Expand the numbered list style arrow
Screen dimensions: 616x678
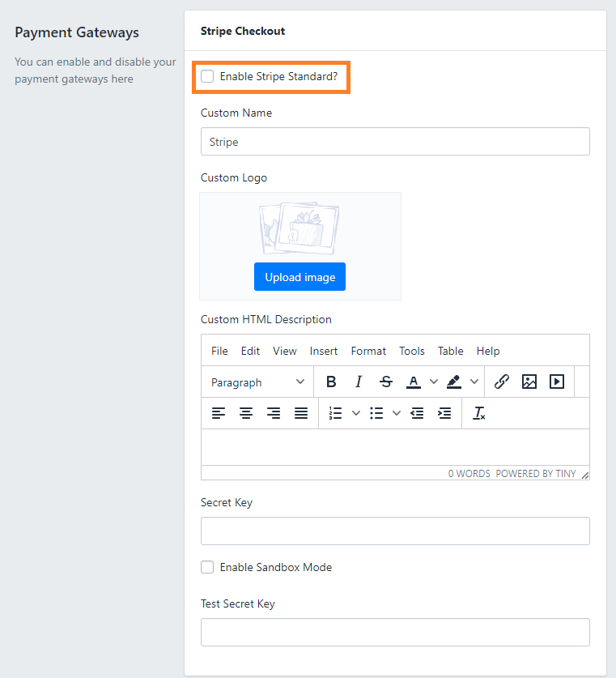coord(355,413)
